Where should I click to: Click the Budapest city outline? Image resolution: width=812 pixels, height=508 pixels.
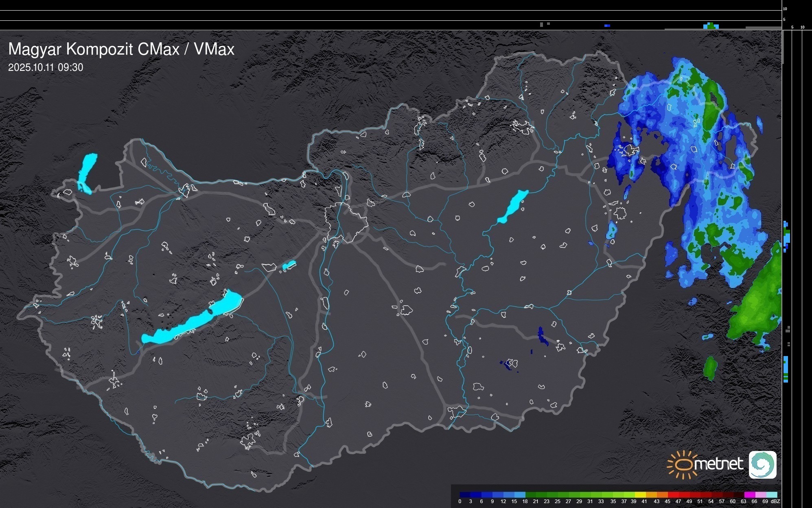click(346, 222)
